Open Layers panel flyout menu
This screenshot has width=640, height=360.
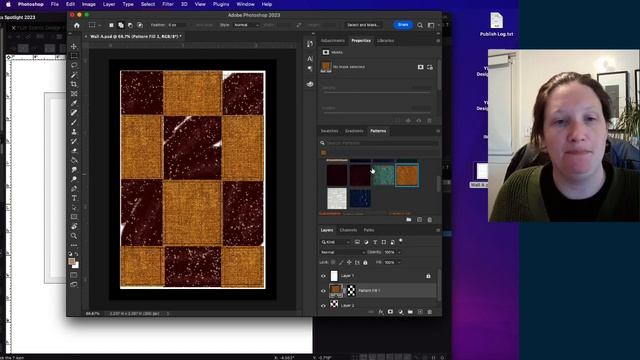(x=438, y=230)
